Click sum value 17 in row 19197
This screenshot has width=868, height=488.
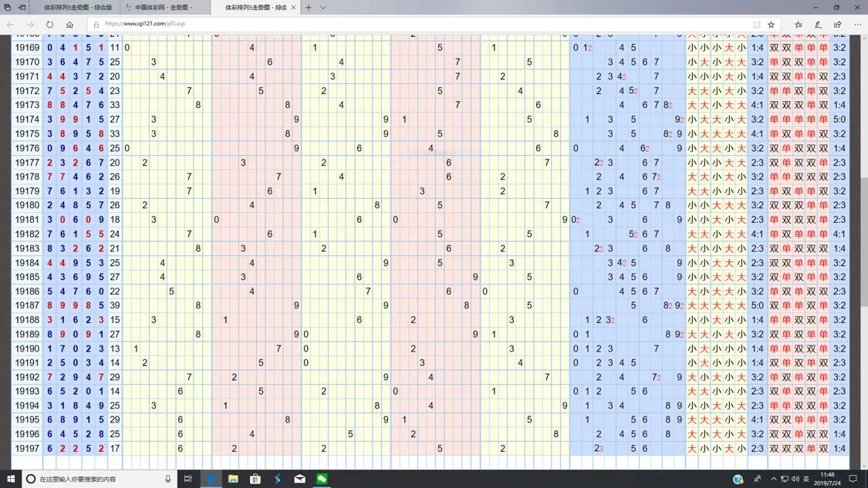pos(115,448)
